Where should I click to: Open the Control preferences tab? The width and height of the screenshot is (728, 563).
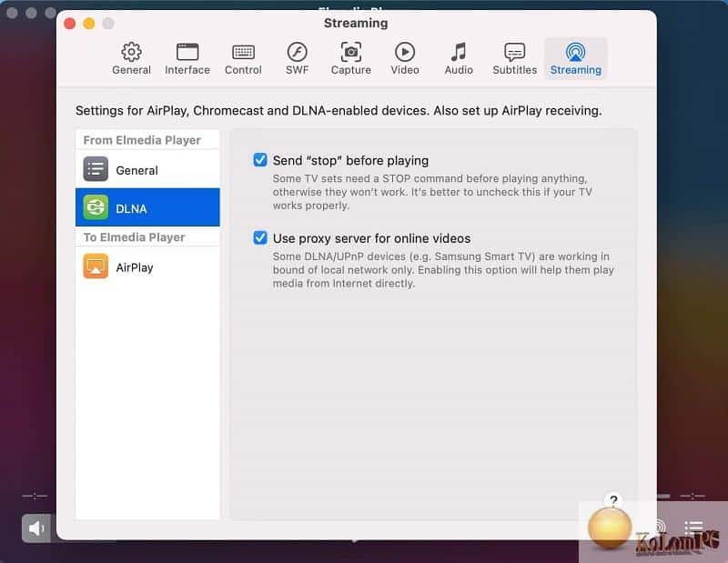point(243,58)
